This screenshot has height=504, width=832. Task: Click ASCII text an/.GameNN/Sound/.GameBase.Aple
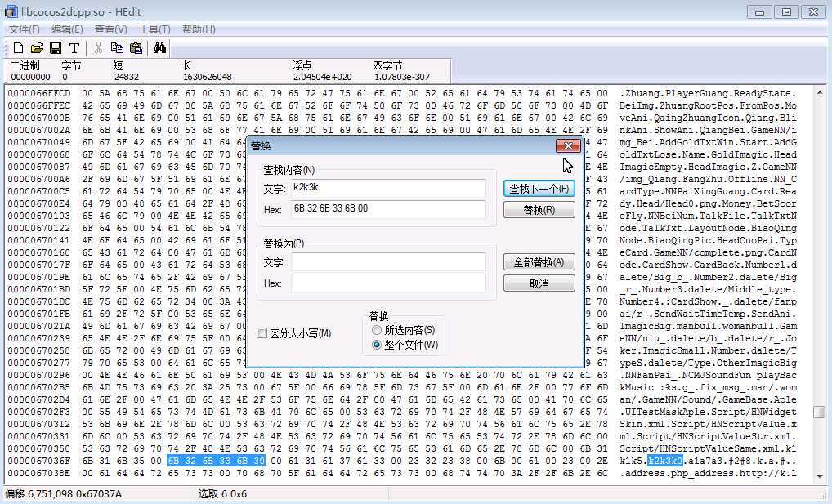pyautogui.click(x=708, y=400)
